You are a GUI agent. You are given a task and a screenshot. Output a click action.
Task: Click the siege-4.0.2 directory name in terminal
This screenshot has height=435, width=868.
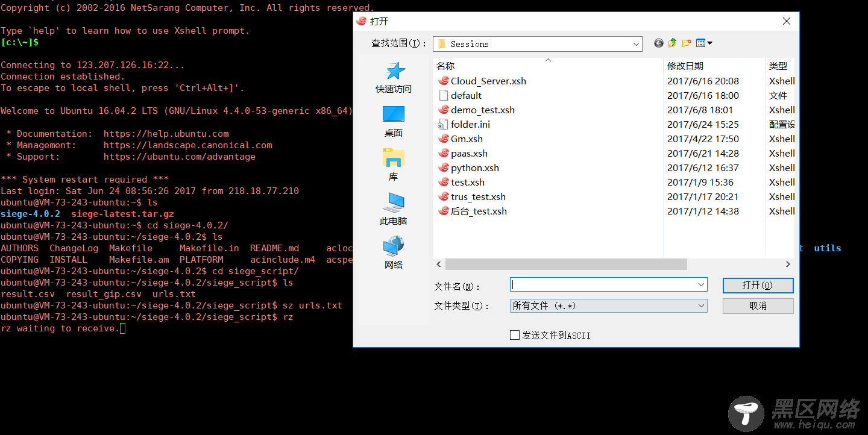pos(30,214)
